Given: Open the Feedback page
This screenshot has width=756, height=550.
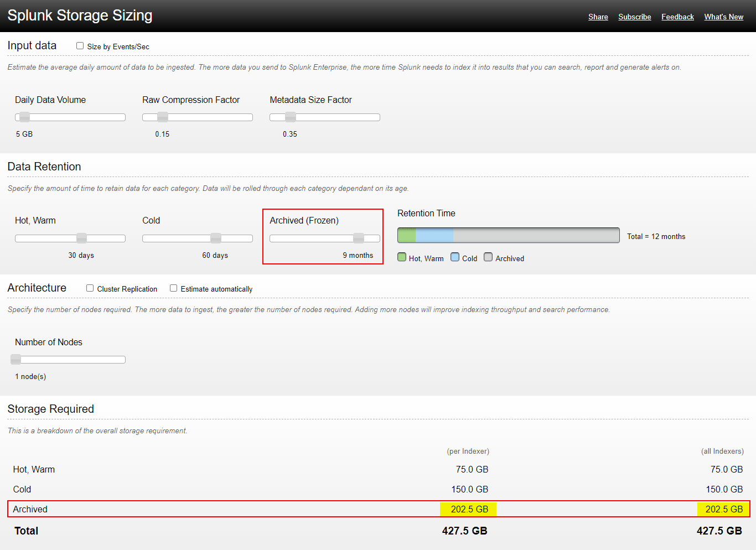Looking at the screenshot, I should (677, 17).
